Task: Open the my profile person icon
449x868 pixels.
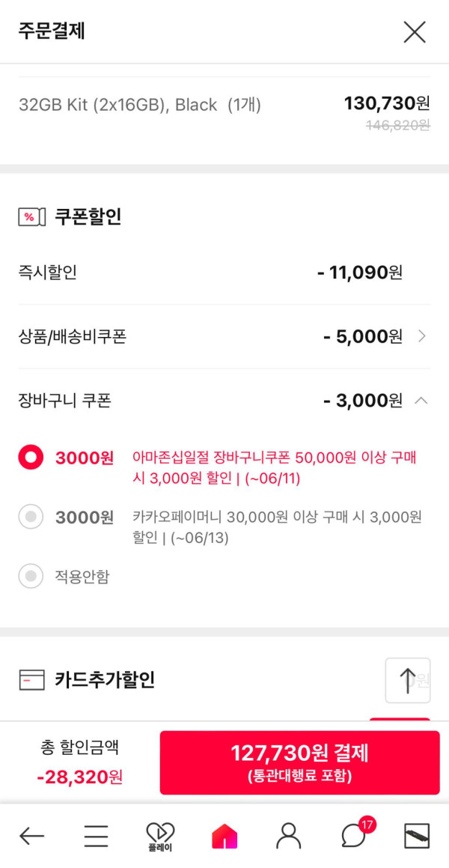Action: pyautogui.click(x=288, y=836)
